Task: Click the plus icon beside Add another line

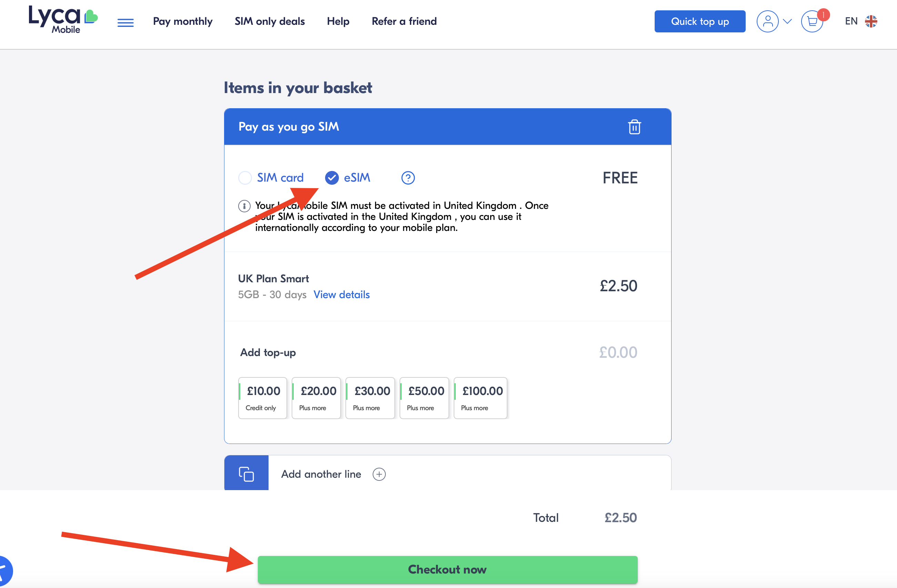Action: tap(379, 474)
